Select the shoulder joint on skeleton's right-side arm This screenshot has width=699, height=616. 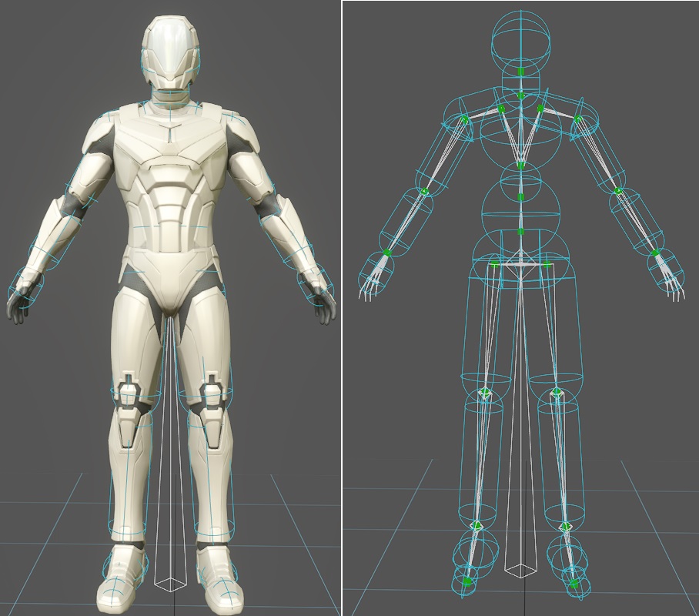(x=577, y=119)
